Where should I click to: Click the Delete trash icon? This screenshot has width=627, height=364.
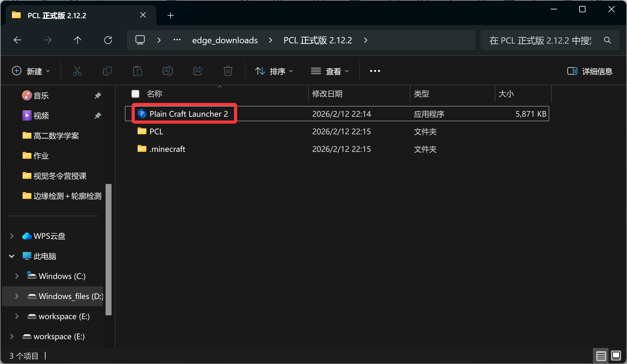(x=228, y=71)
